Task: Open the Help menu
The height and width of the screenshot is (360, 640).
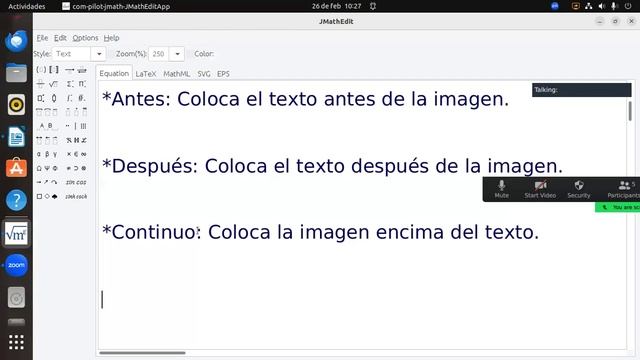Action: [x=111, y=38]
